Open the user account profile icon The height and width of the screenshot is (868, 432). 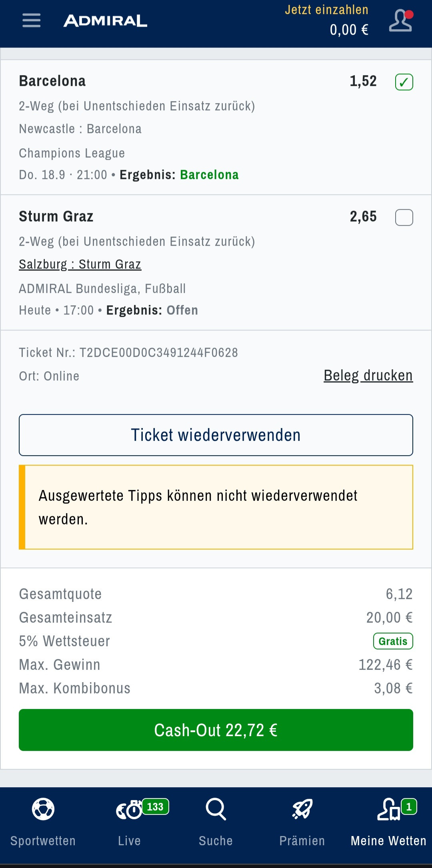400,21
